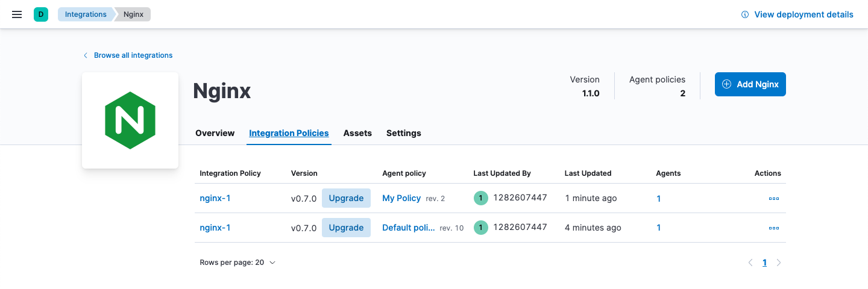Click the green D deployment avatar
The width and height of the screenshot is (868, 289).
(x=41, y=14)
